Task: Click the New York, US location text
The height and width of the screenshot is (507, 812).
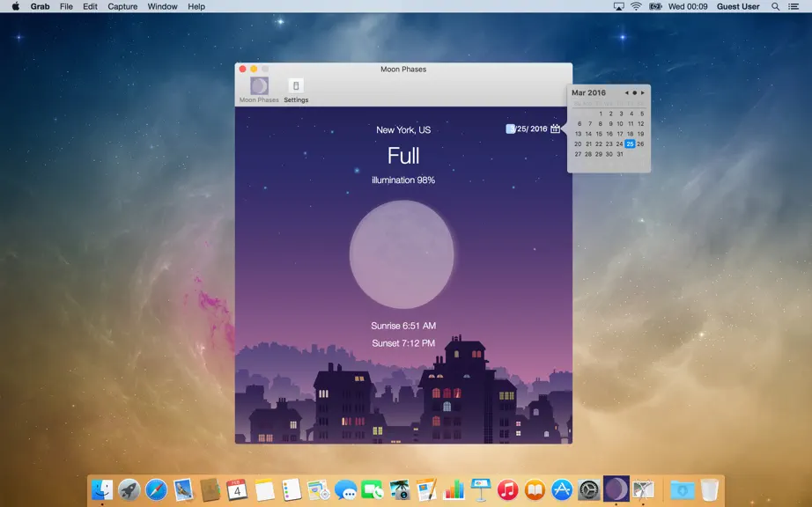Action: tap(403, 130)
